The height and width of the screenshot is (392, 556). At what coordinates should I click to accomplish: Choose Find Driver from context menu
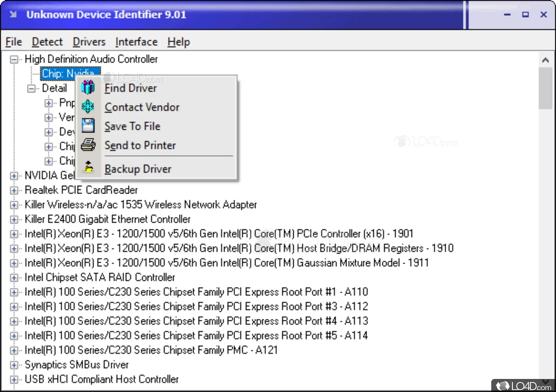[x=156, y=88]
